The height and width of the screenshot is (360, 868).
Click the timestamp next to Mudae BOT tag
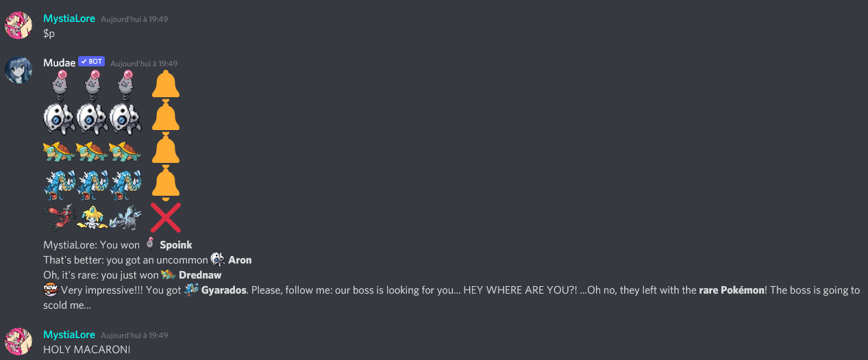pyautogui.click(x=144, y=63)
